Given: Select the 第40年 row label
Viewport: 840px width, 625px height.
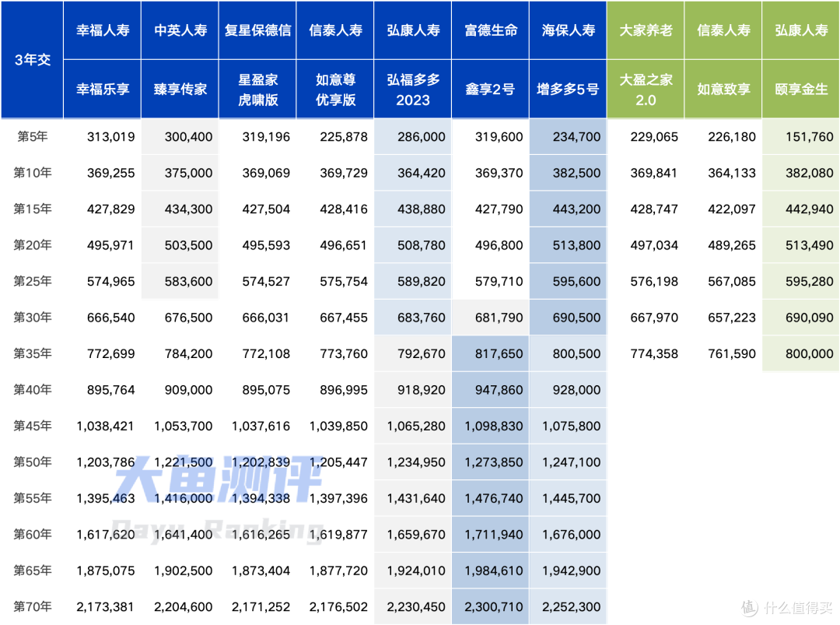Looking at the screenshot, I should [33, 390].
